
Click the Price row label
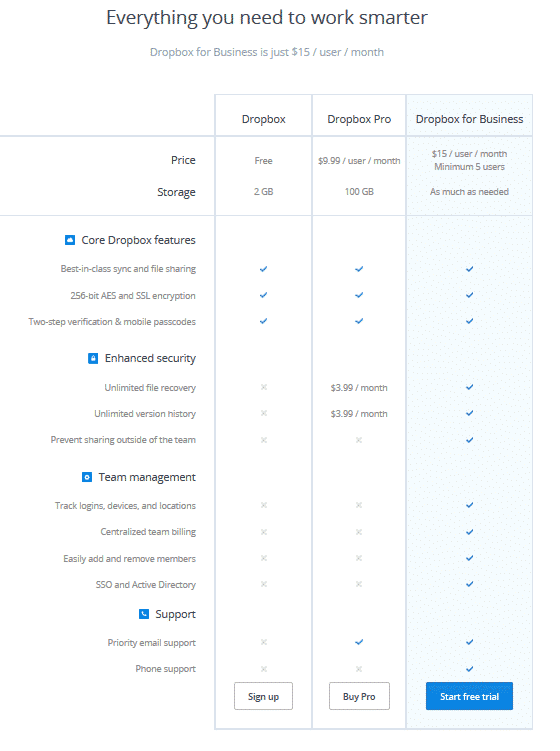click(183, 160)
